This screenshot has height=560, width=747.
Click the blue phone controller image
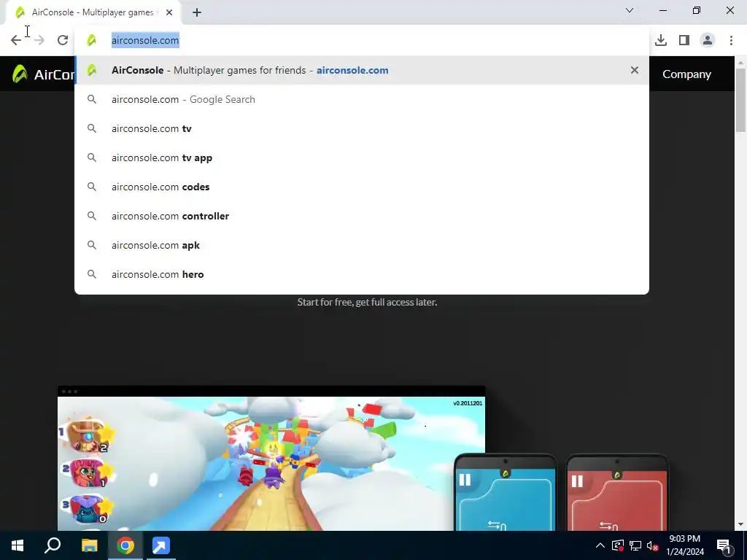pyautogui.click(x=506, y=493)
